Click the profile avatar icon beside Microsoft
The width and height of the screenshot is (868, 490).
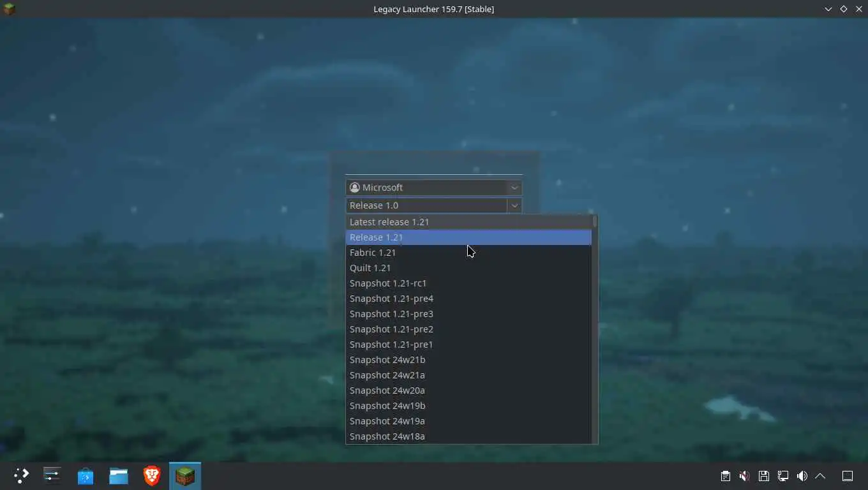click(x=355, y=188)
